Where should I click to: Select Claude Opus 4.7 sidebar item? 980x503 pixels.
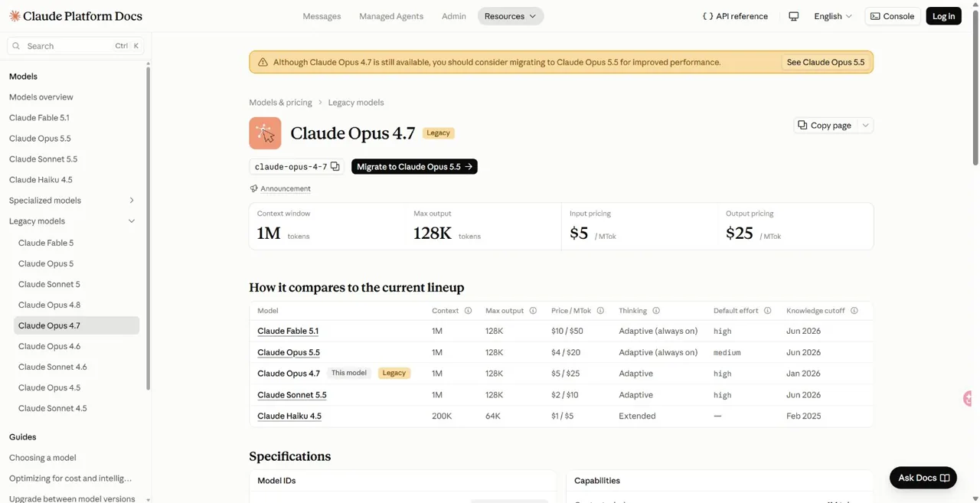click(77, 325)
